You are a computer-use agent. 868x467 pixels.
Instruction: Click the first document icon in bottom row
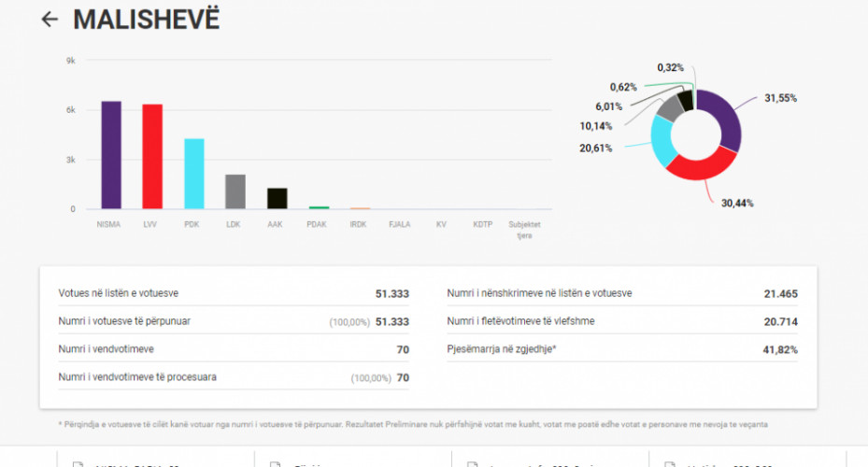pyautogui.click(x=78, y=463)
